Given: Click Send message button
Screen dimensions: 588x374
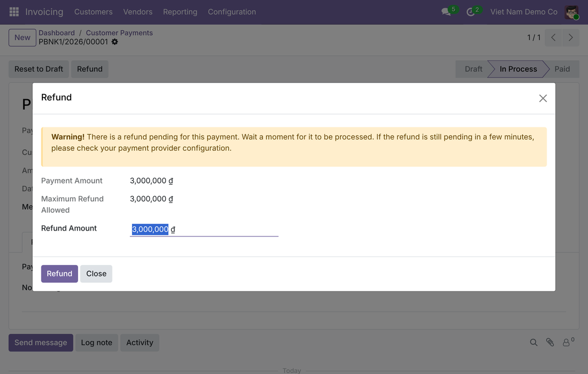Looking at the screenshot, I should [41, 342].
